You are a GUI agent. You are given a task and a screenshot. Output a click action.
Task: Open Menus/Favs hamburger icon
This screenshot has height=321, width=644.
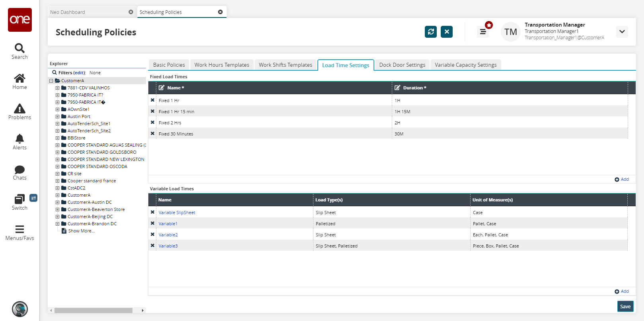pos(19,230)
